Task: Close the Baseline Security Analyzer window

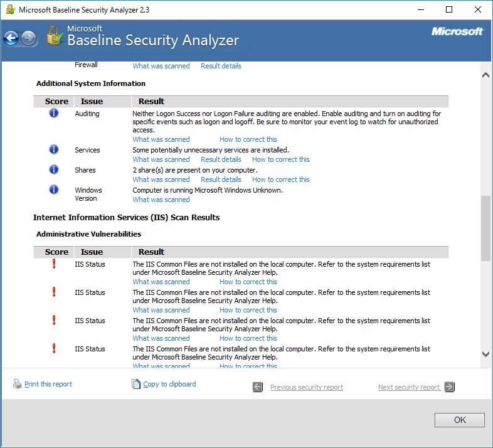Action: tap(478, 9)
